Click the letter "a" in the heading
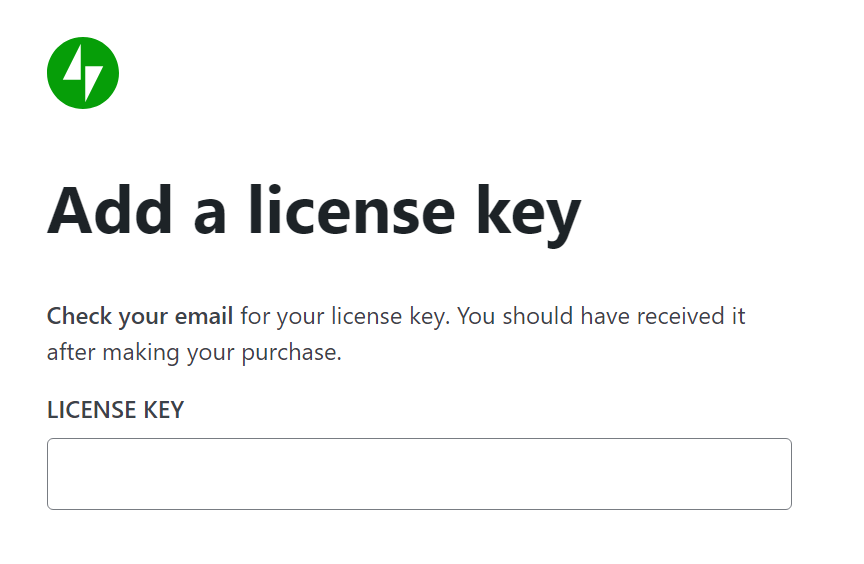The image size is (864, 564). coord(210,217)
